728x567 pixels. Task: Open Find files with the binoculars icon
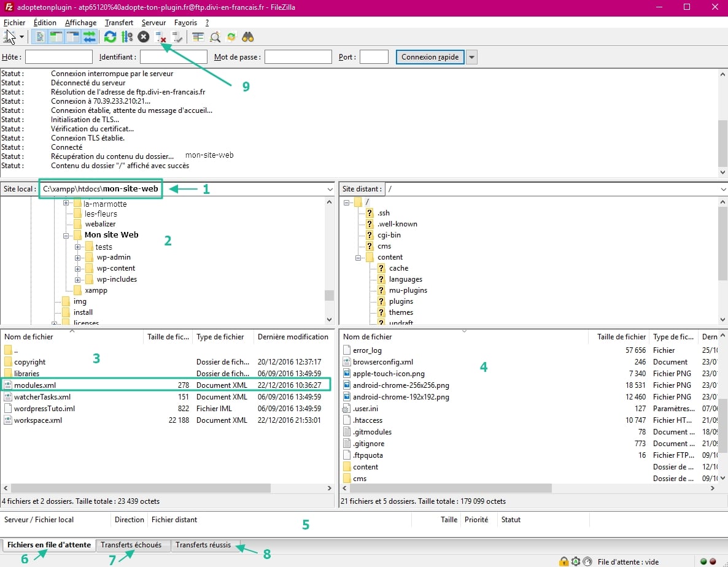pos(247,37)
